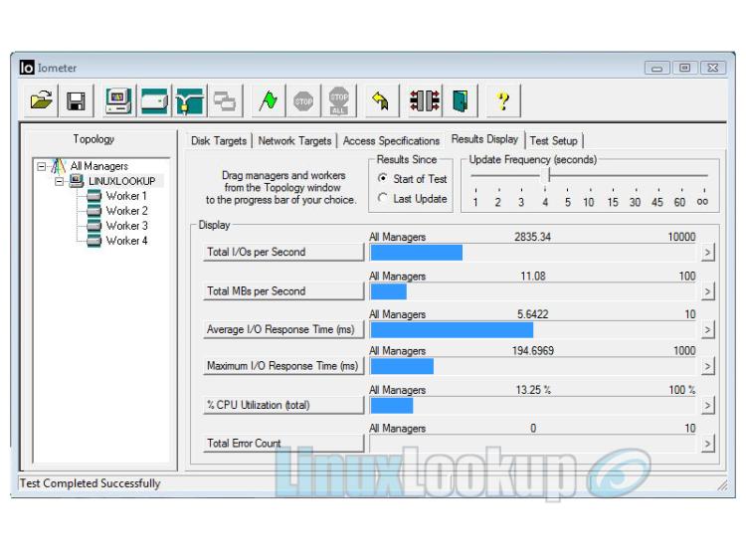Viewport: 746px width, 560px height.
Task: Start tests with the green flag icon
Action: tap(268, 100)
